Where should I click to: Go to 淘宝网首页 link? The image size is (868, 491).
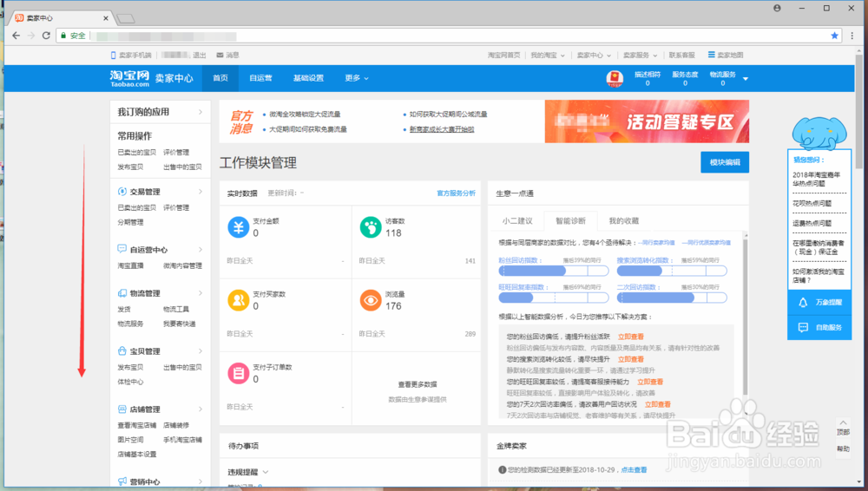click(503, 56)
